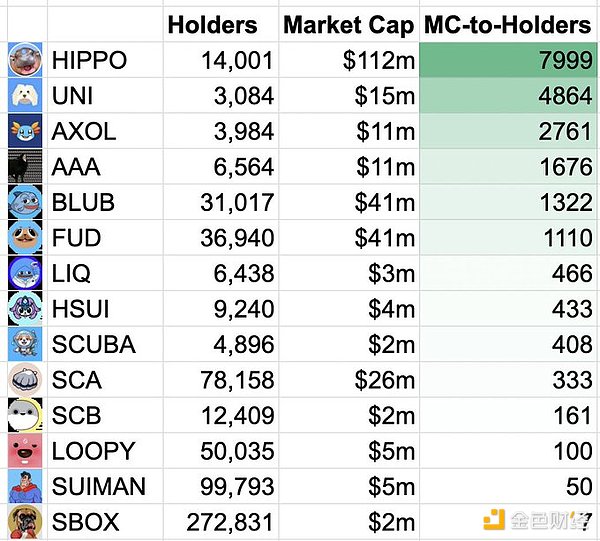Select the SBOX holders cell 272,831
The width and height of the screenshot is (600, 541).
(x=230, y=521)
